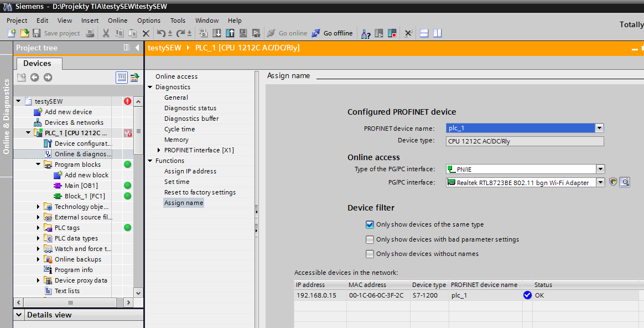The image size is (644, 328).
Task: Click the update accessible devices search icon
Action: (625, 182)
